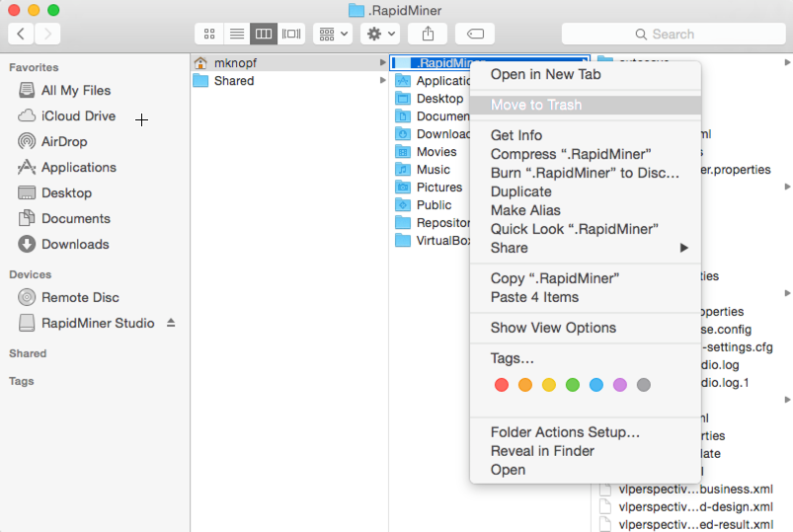Apply the red tag color

(501, 385)
